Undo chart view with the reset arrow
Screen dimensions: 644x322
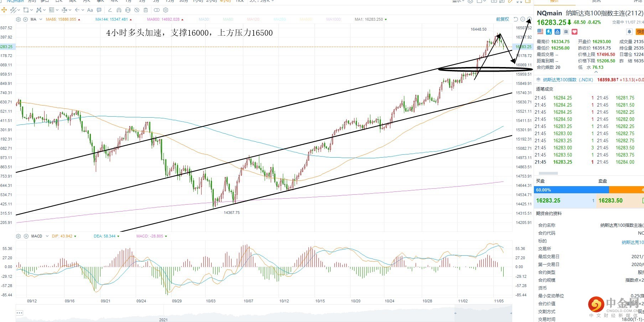click(516, 19)
